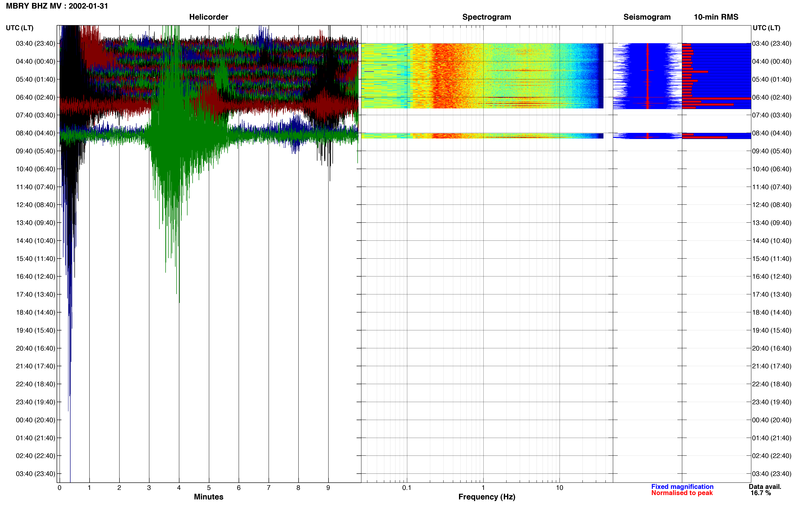812x508 pixels.
Task: Click the 'Normalised to peak' legend text
Action: pyautogui.click(x=682, y=493)
